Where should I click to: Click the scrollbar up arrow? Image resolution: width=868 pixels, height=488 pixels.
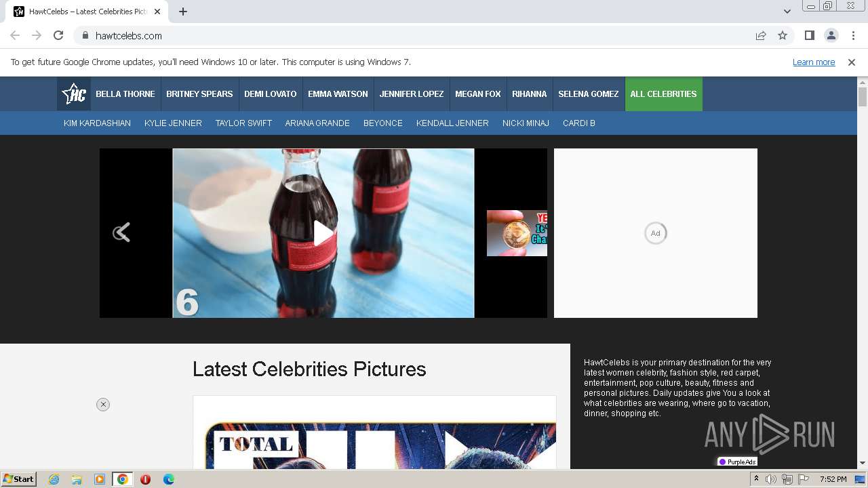863,82
